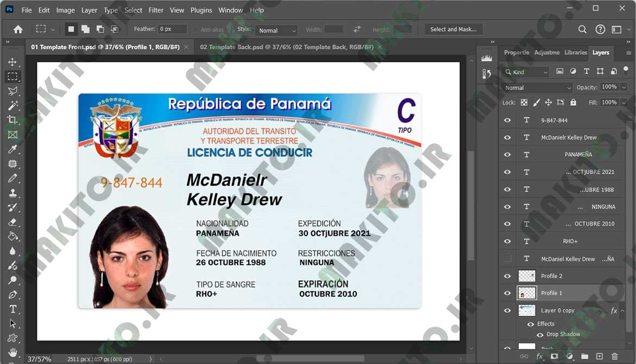Open the Opacity slider dropdown
Screen dimensions: 636x364
coord(624,87)
